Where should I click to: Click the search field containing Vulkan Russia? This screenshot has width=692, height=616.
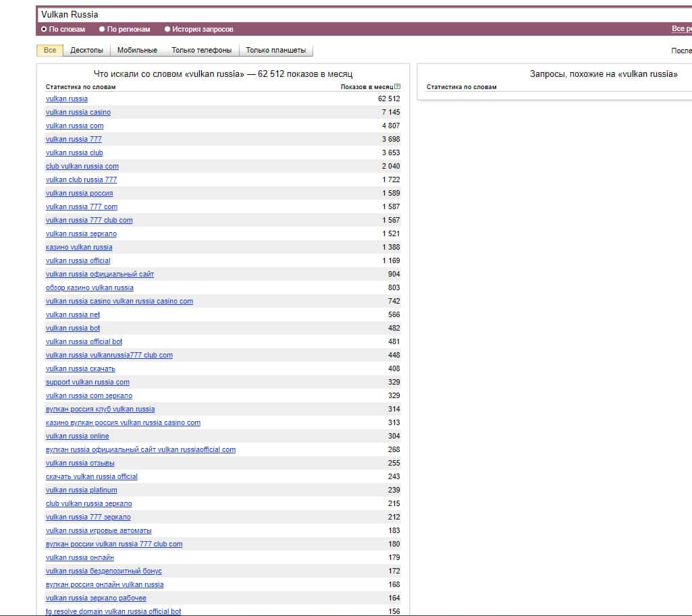(x=338, y=14)
